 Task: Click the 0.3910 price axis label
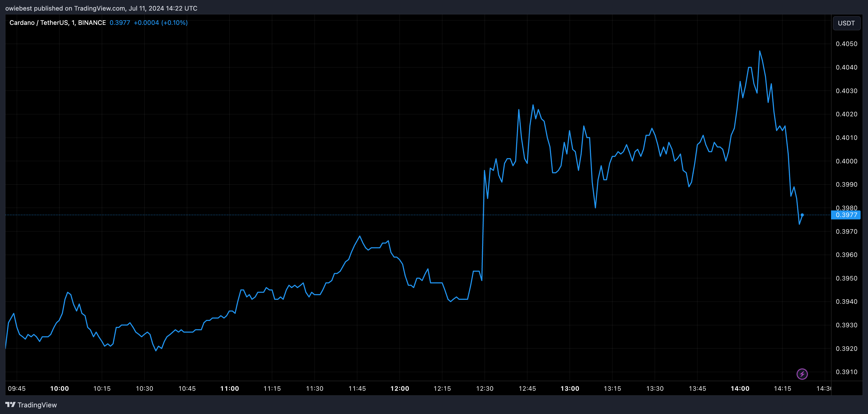(846, 372)
